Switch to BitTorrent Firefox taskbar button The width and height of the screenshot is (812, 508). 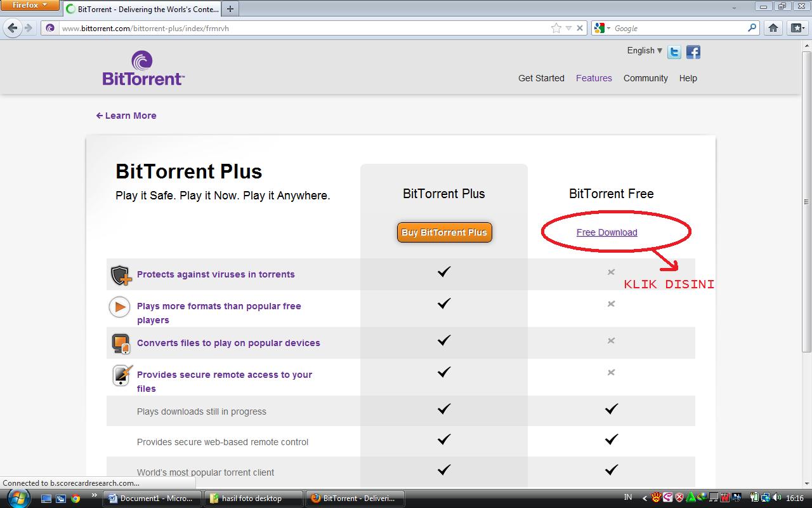355,498
